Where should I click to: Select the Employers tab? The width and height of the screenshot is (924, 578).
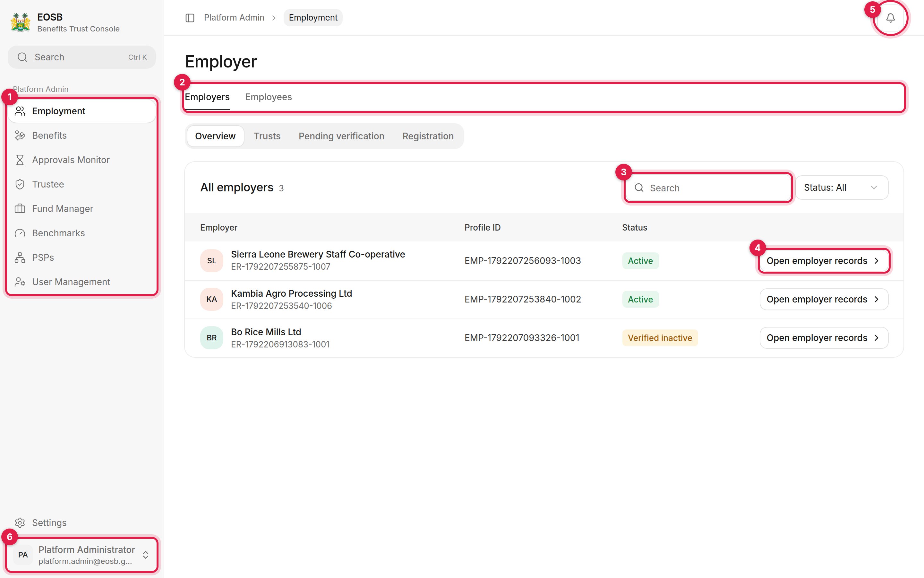207,97
